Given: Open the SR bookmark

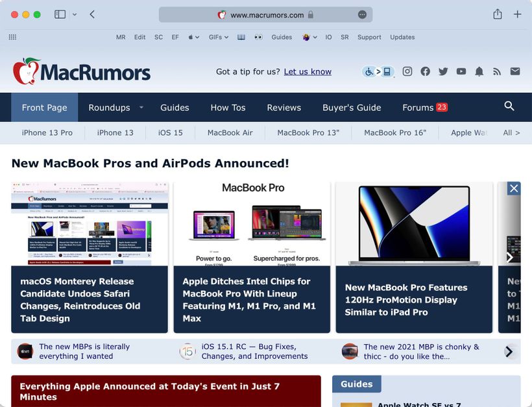Looking at the screenshot, I should tap(345, 37).
